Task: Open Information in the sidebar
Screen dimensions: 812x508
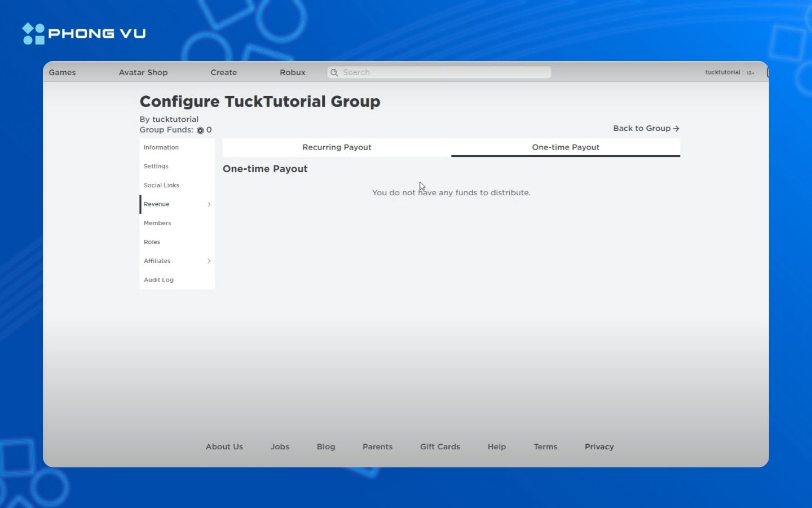Action: click(161, 147)
